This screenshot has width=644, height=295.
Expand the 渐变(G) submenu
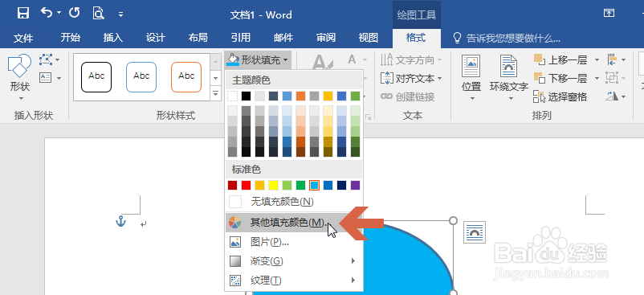pyautogui.click(x=294, y=261)
